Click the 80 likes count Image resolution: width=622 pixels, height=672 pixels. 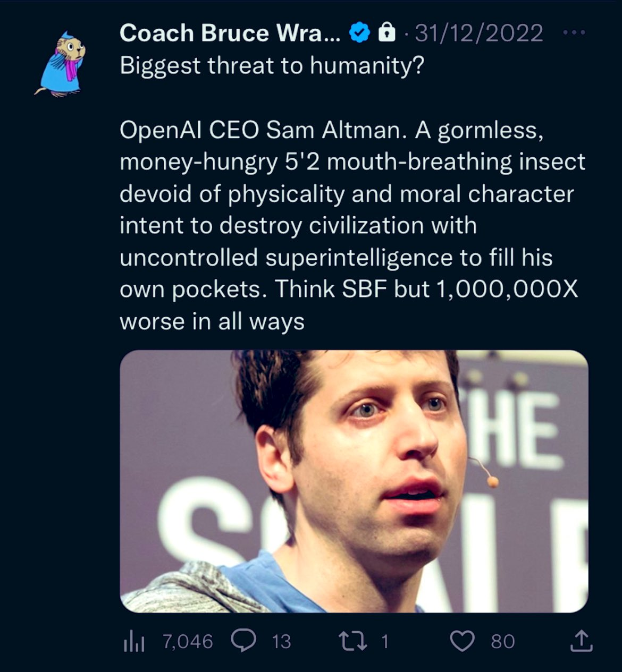coord(502,642)
